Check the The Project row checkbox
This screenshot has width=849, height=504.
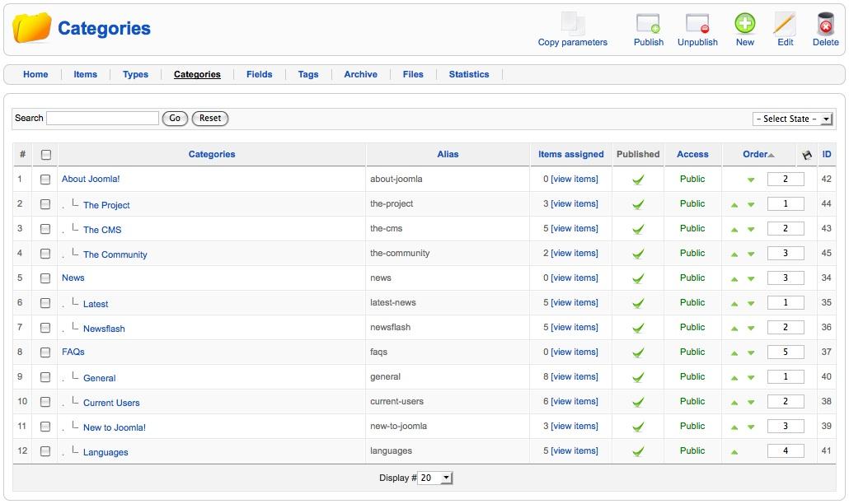pos(45,204)
